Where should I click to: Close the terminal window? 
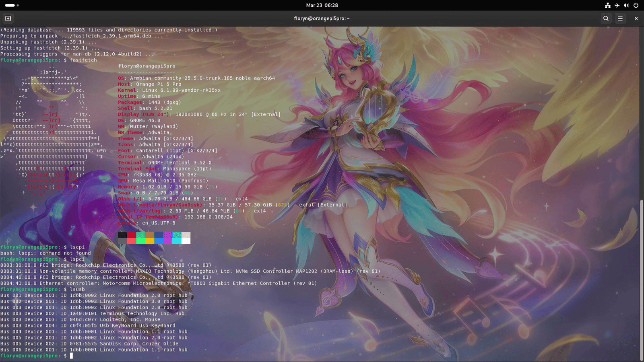click(x=636, y=19)
